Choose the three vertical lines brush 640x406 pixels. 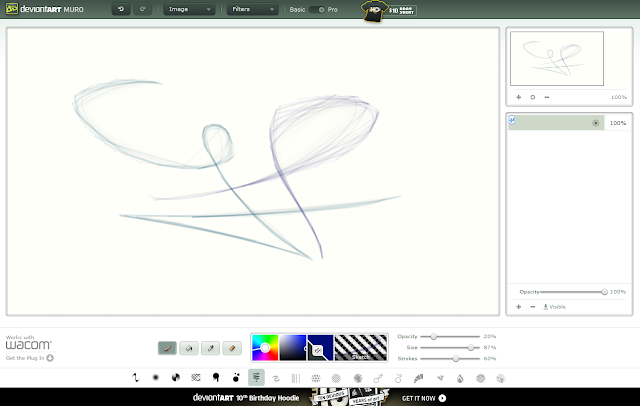(296, 378)
